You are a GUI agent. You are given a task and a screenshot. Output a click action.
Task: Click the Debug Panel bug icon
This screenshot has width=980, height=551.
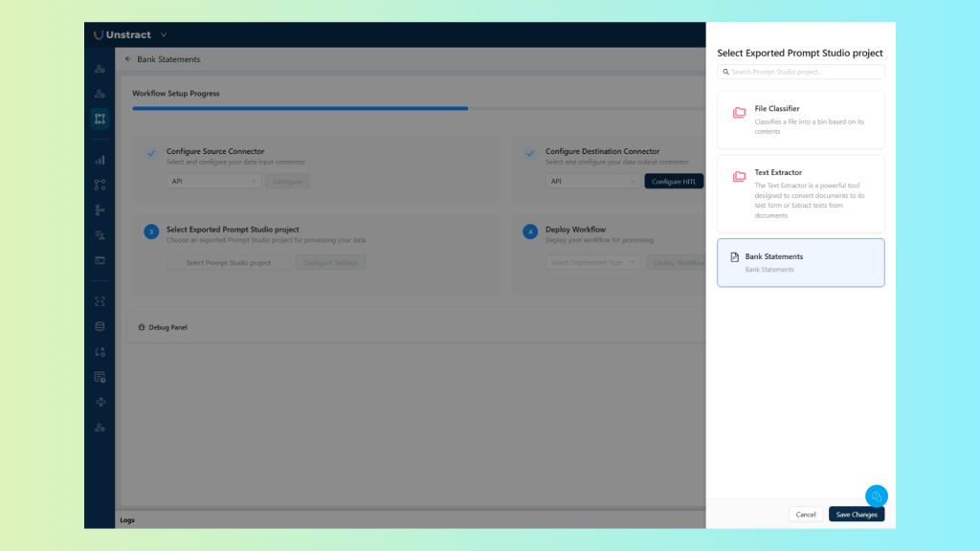tap(142, 327)
